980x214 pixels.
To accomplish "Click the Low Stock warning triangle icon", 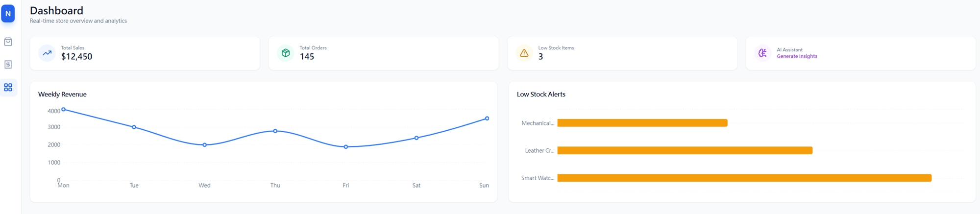I will [x=524, y=53].
